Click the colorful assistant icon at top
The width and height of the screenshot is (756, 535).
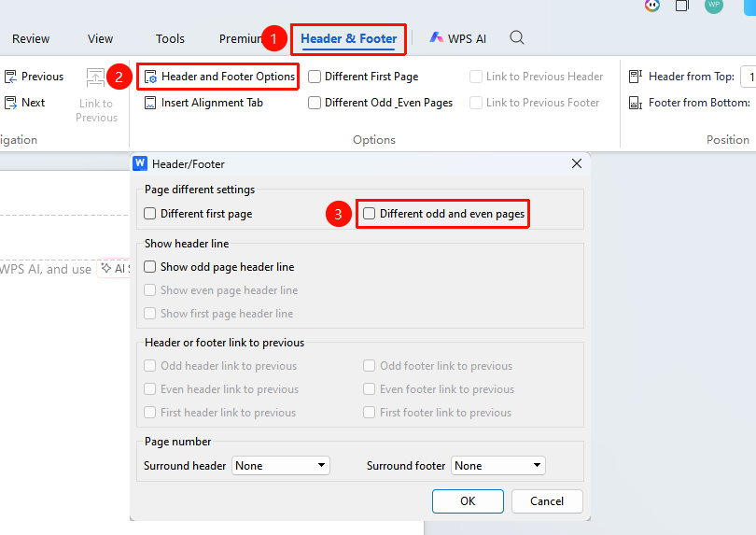[x=651, y=6]
